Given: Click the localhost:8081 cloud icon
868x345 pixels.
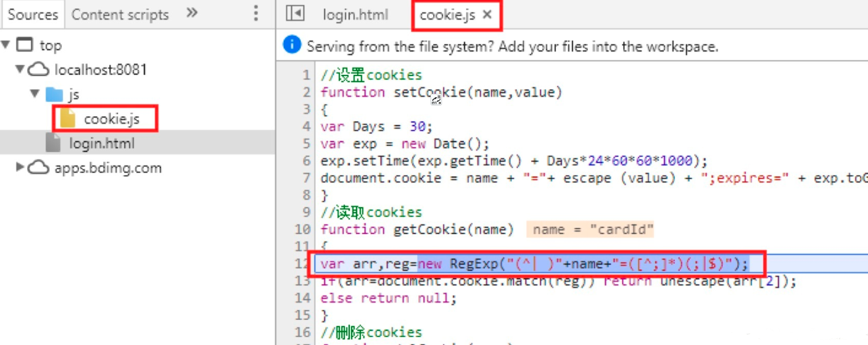Looking at the screenshot, I should click(39, 70).
